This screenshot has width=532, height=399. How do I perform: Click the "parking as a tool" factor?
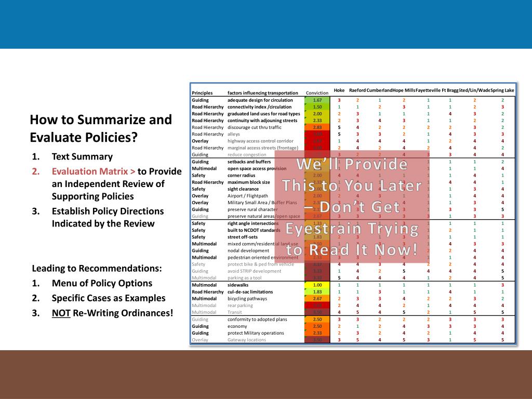pos(244,277)
